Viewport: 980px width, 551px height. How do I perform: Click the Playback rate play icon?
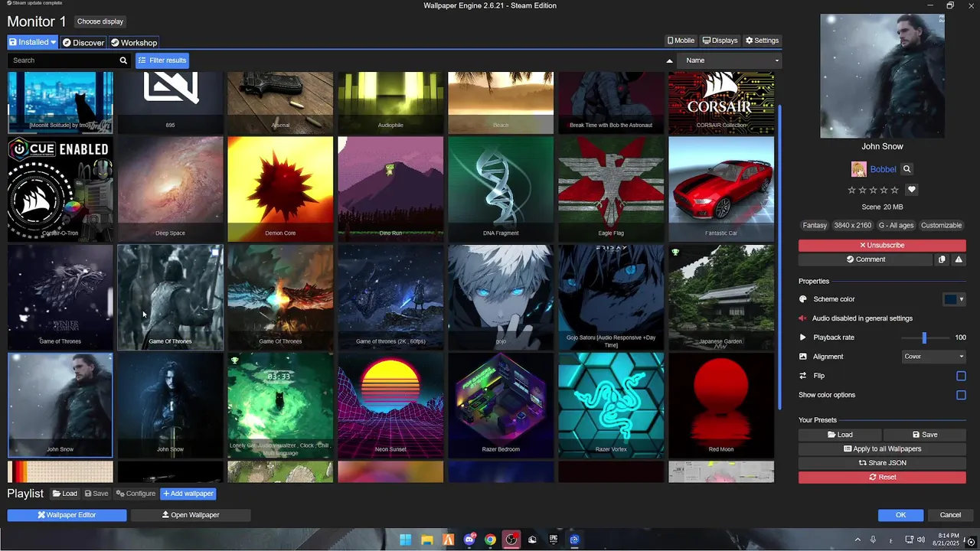point(803,337)
